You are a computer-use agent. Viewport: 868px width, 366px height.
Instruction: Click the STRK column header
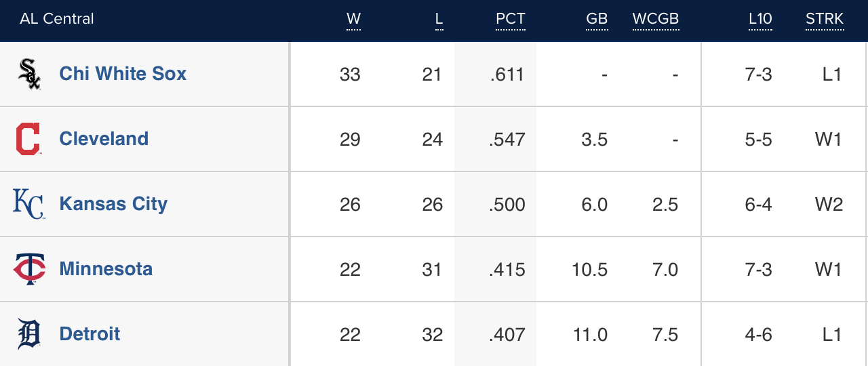(825, 19)
